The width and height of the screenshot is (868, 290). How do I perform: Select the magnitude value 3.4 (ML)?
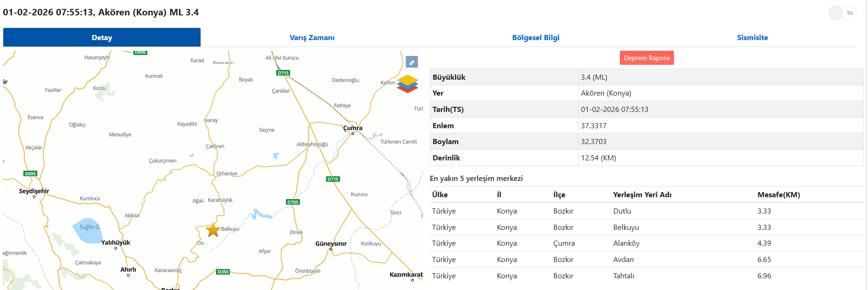(594, 77)
